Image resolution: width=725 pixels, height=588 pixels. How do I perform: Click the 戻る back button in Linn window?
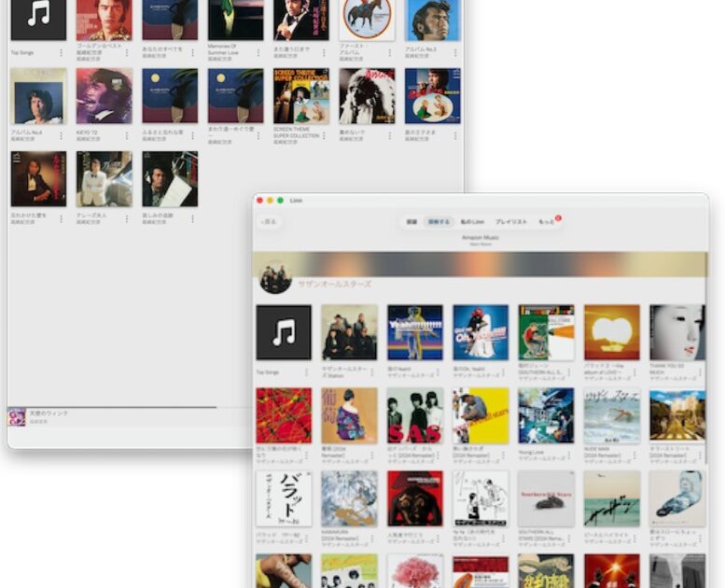pos(269,222)
